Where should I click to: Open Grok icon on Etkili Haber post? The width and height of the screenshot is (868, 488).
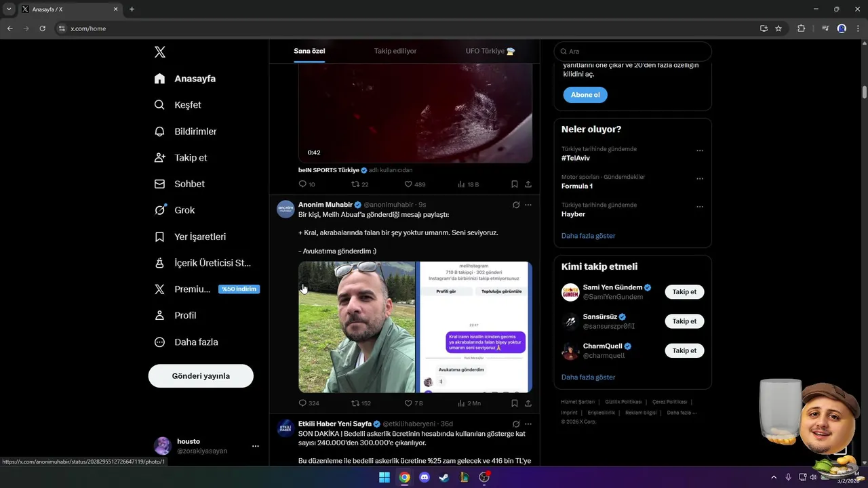[516, 424]
